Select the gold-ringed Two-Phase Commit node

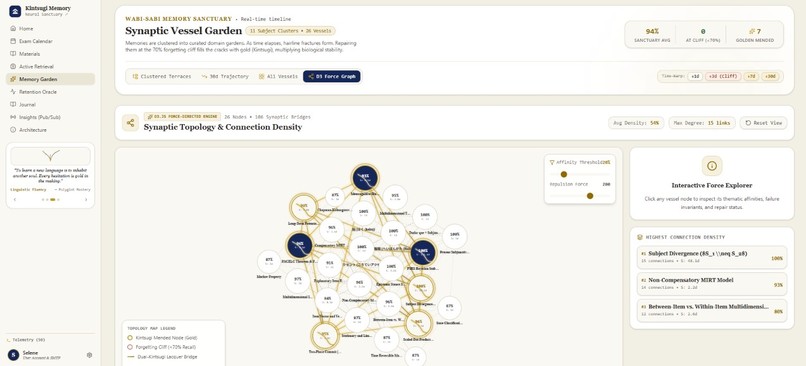coord(325,335)
